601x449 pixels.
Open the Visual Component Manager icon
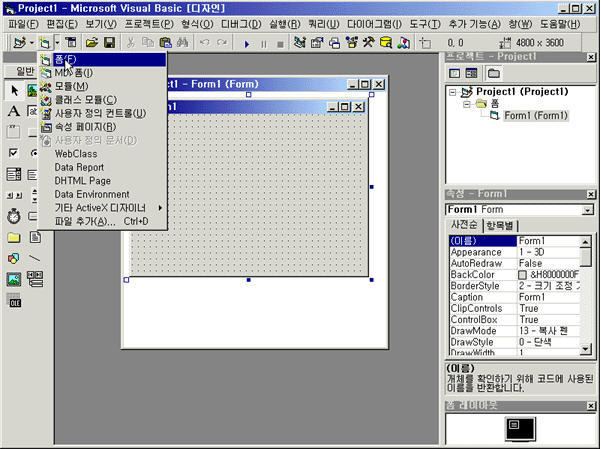[x=403, y=43]
